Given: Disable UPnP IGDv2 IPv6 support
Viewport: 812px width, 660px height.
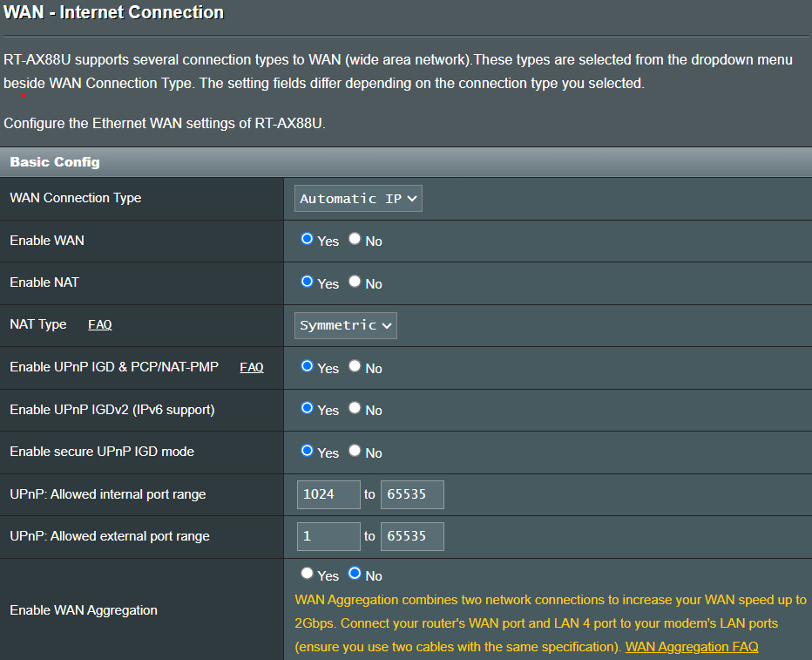Looking at the screenshot, I should [355, 408].
